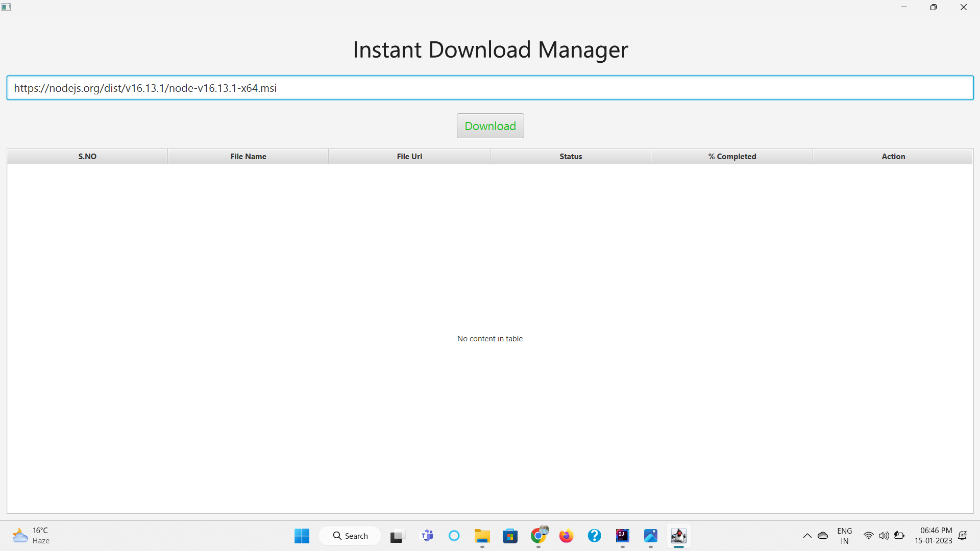This screenshot has height=551, width=980.
Task: Open IntelliJ IDEA from the taskbar
Action: (x=622, y=536)
